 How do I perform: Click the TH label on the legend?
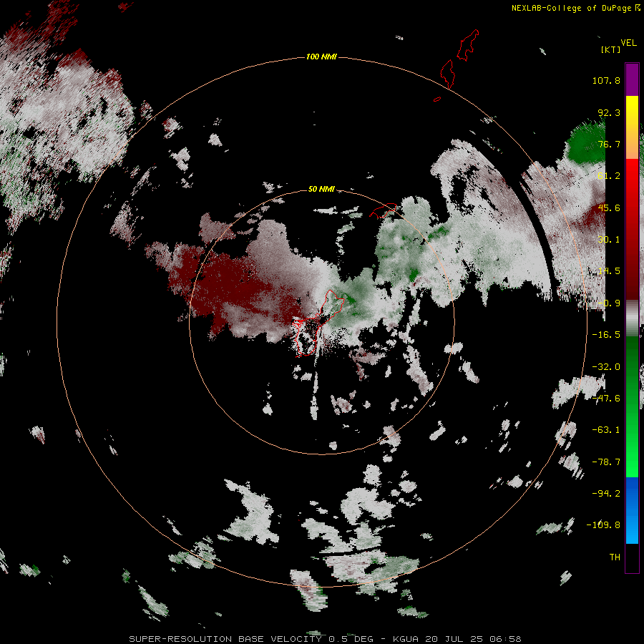615,557
